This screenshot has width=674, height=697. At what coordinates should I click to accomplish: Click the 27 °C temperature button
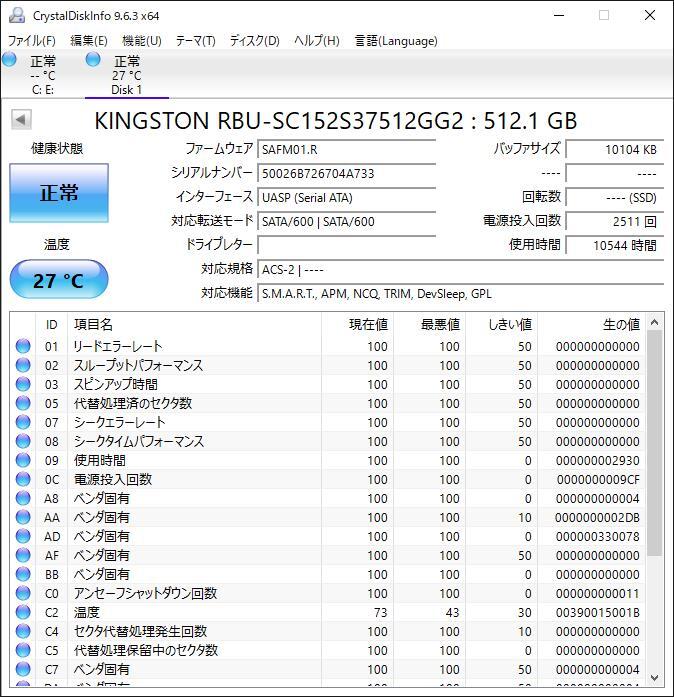tap(59, 280)
